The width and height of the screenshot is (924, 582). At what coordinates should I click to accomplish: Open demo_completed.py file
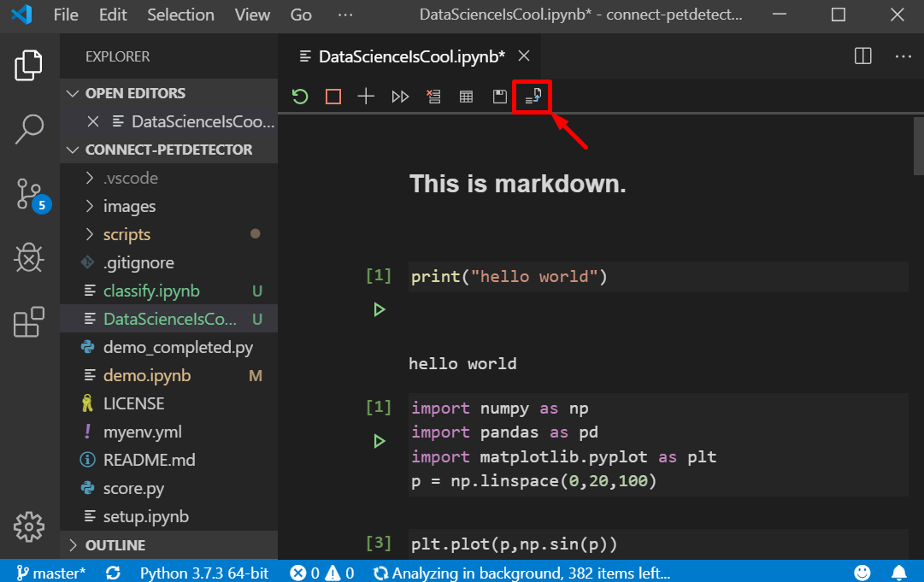pos(168,347)
